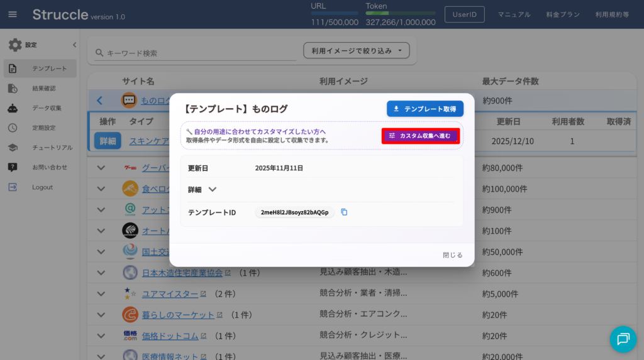Viewport: 644px width, 360px height.
Task: Open the chat support bubble icon
Action: pyautogui.click(x=623, y=339)
